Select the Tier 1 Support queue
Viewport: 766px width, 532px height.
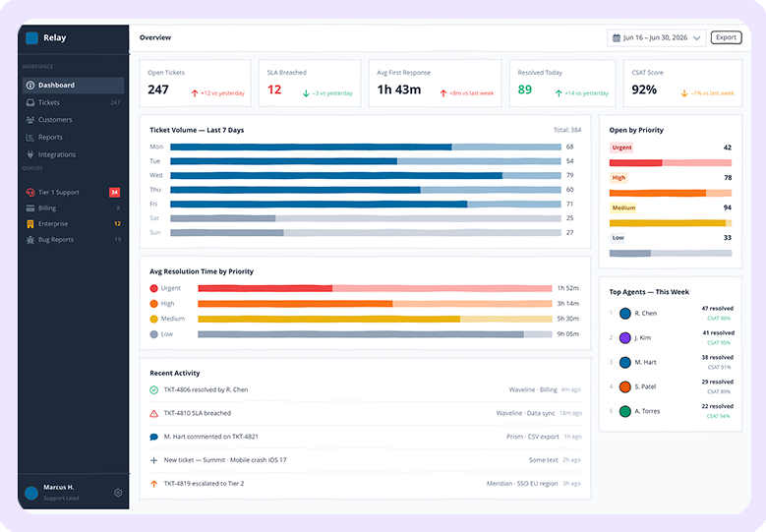73,193
